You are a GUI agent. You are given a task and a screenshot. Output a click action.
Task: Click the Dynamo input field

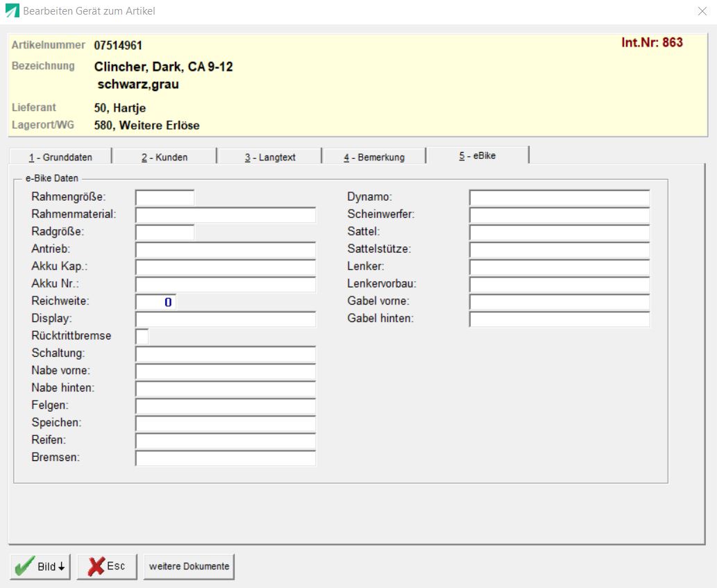coord(559,198)
